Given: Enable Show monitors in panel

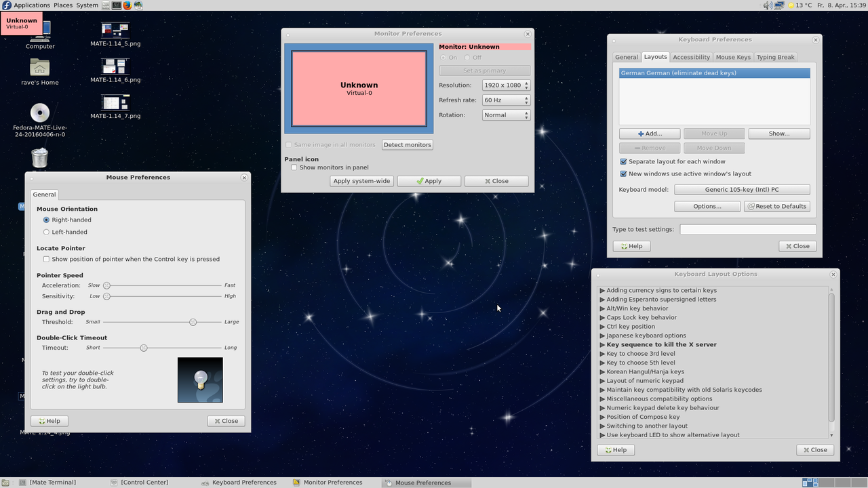Looking at the screenshot, I should [x=294, y=167].
